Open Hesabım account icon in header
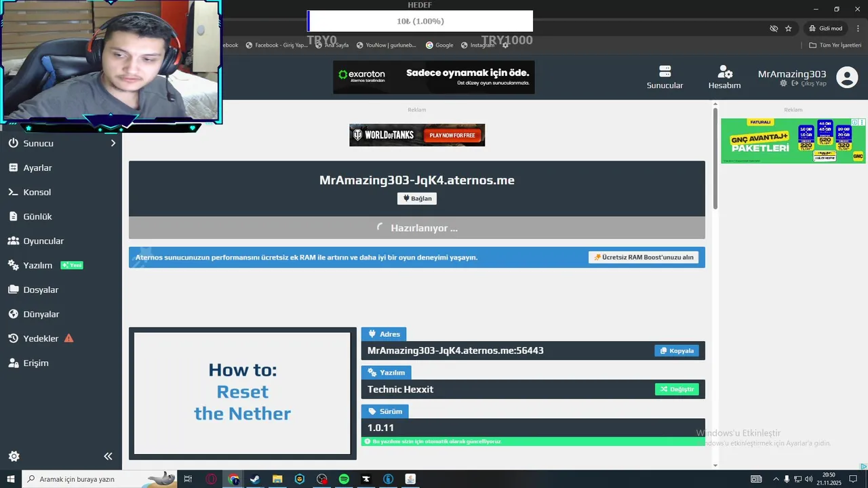The width and height of the screenshot is (868, 488). point(725,71)
